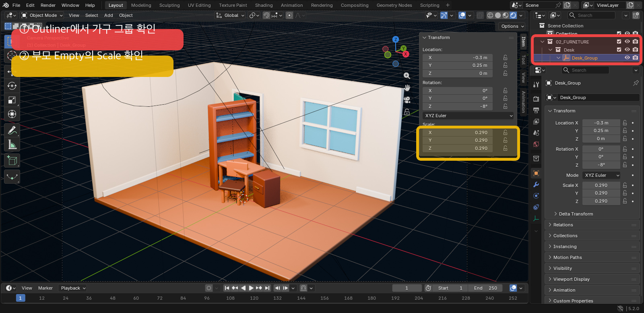The width and height of the screenshot is (644, 313).
Task: Toggle snapping magnet in header
Action: pyautogui.click(x=266, y=15)
